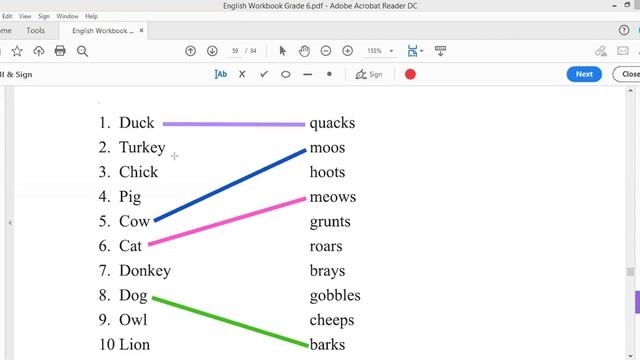Viewport: 640px width, 360px height.
Task: Activate the hand pan tool
Action: coord(304,51)
